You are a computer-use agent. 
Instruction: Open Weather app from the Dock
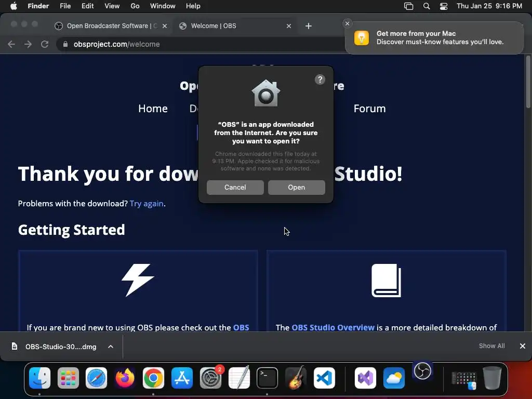[394, 378]
